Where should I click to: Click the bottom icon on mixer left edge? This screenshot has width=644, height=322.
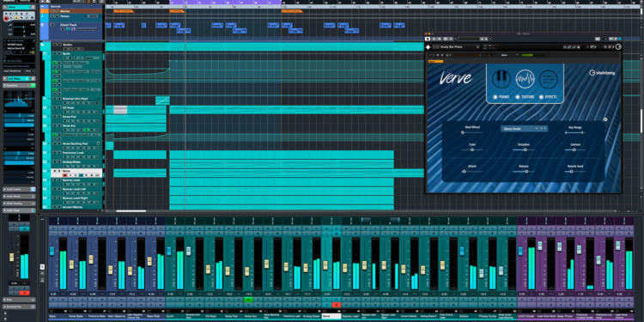point(42,281)
